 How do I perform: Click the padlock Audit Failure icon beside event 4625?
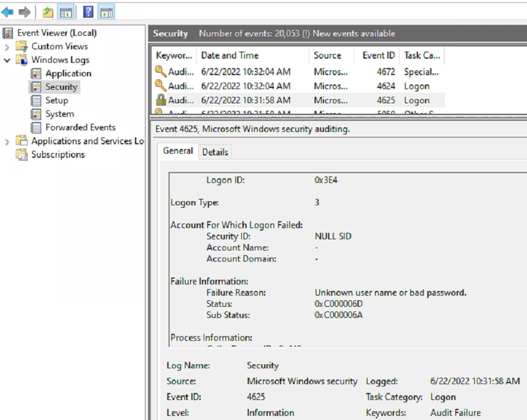point(160,100)
